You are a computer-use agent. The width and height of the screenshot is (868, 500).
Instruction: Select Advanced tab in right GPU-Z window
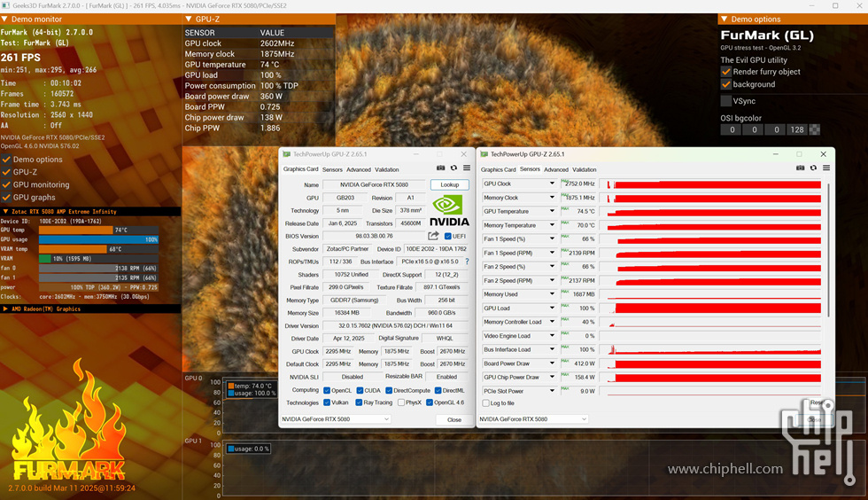pos(556,169)
